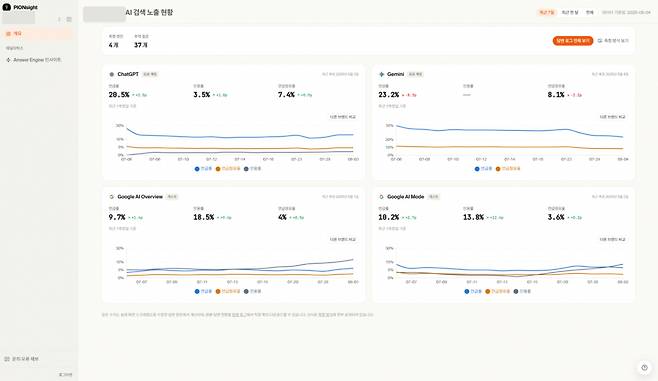Toggle blue legend series in Google AI Mode chart
Image resolution: width=658 pixels, height=381 pixels.
pos(473,291)
